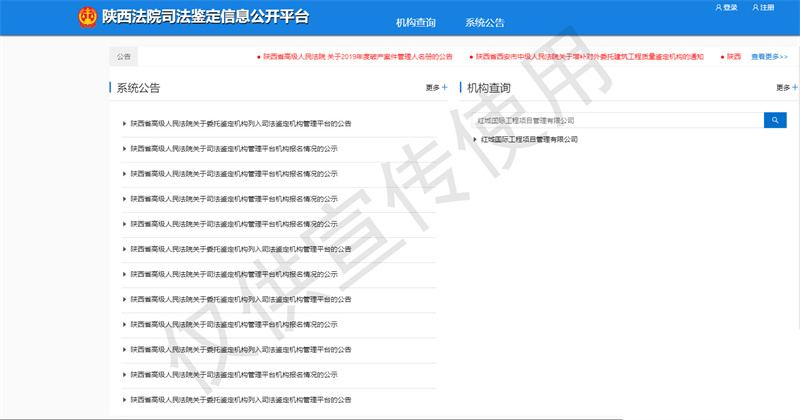Open search result 红城国际工程项目管理有限公司
This screenshot has height=420, width=800.
(x=529, y=139)
